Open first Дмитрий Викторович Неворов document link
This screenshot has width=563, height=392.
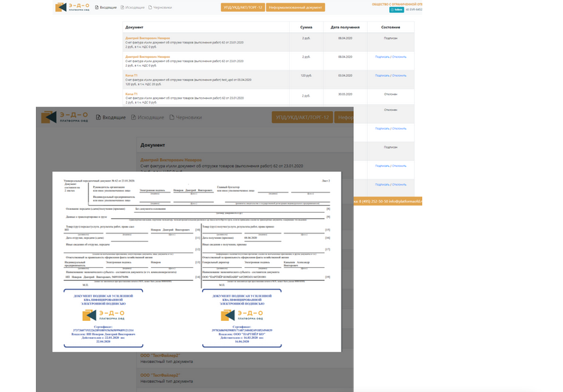coord(146,38)
